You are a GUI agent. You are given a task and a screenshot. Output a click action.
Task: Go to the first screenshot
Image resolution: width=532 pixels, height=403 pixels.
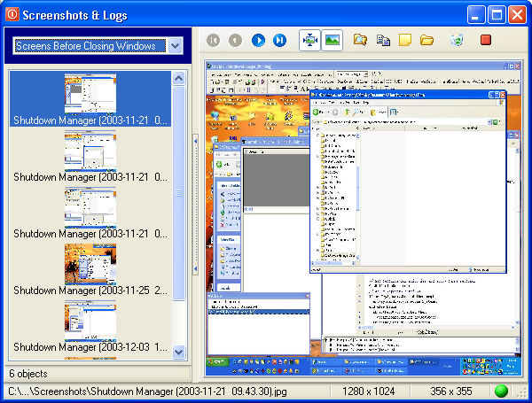(x=213, y=40)
